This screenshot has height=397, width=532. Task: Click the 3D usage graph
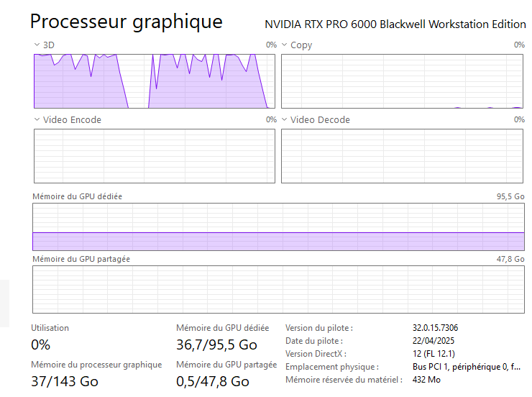[x=155, y=81]
